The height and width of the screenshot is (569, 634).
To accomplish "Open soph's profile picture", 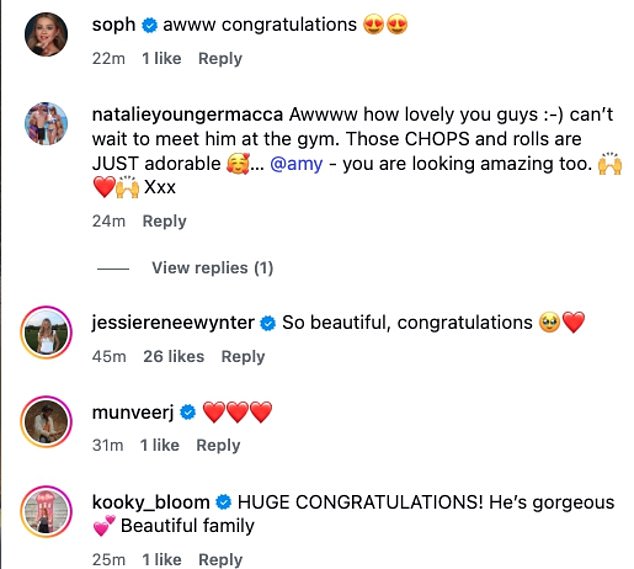I will coord(45,36).
